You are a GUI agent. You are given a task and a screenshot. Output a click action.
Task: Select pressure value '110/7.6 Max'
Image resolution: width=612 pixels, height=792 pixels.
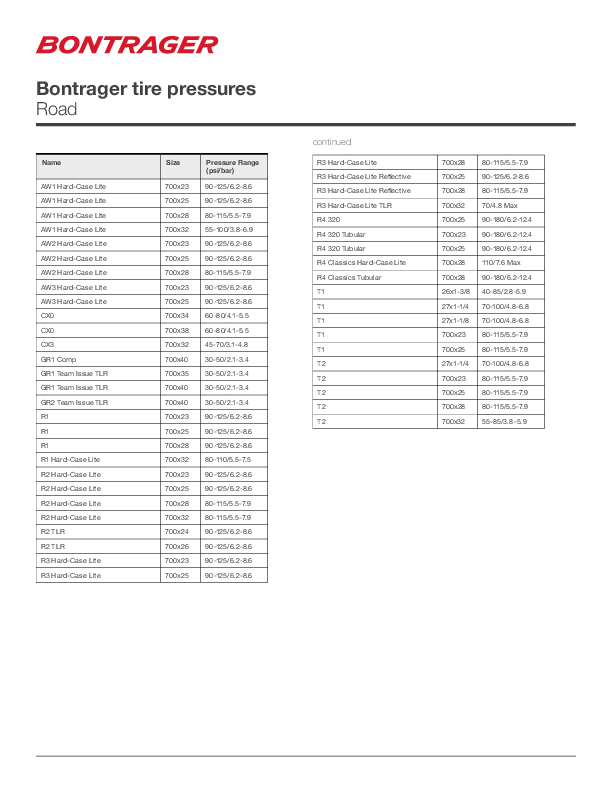[501, 263]
